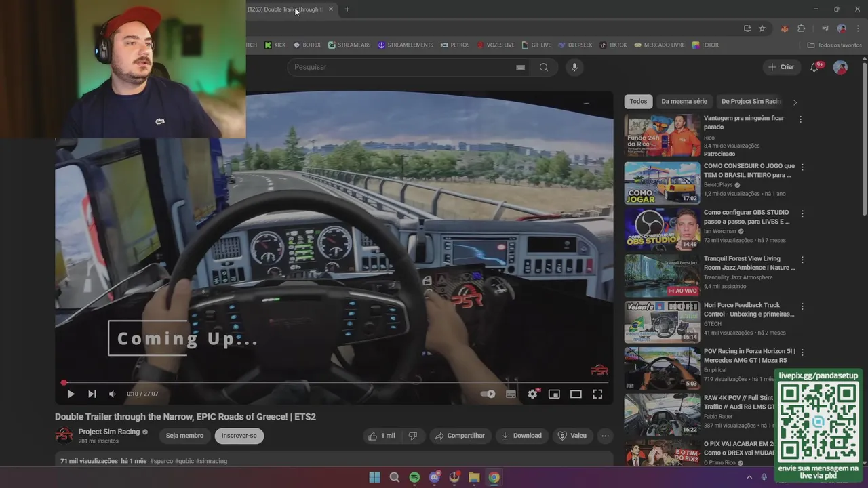The image size is (868, 488).
Task: Open media controls icon in Chrome toolbar
Action: 825,28
